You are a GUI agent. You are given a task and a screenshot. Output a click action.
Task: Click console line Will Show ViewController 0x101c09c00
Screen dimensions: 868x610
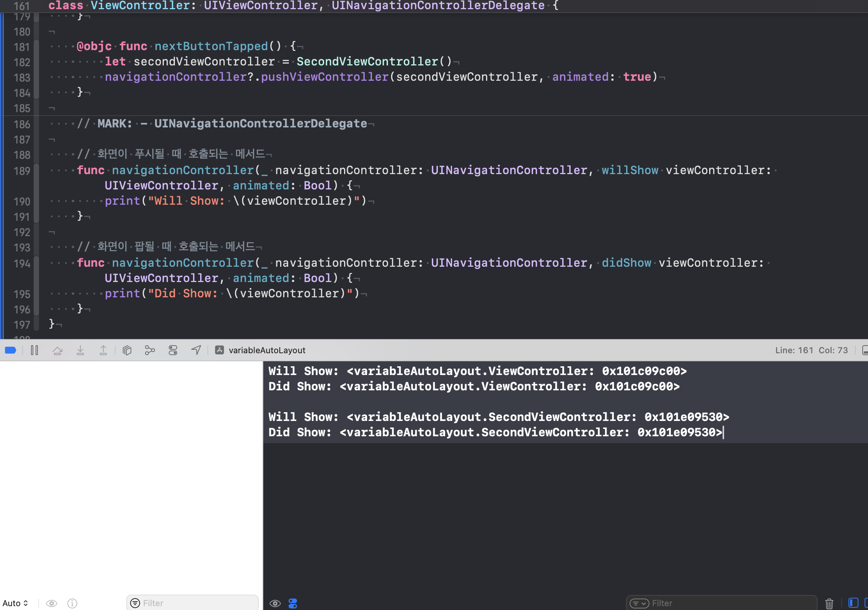click(x=478, y=371)
